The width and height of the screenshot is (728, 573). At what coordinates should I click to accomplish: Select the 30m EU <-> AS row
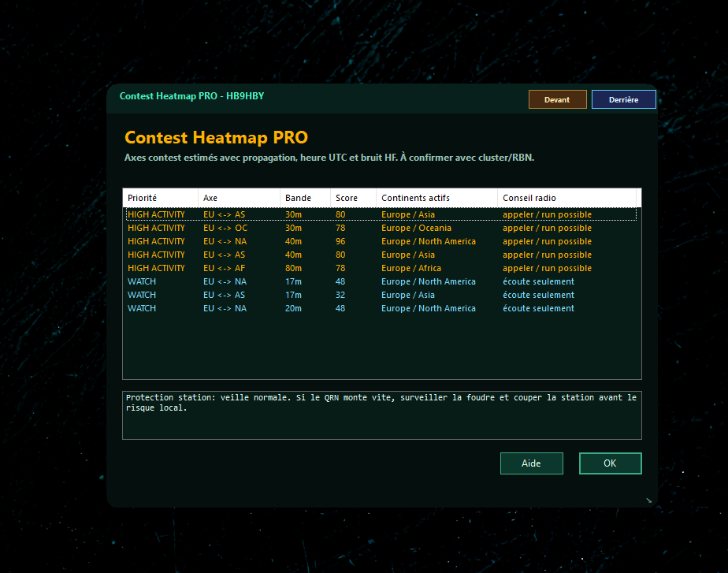pos(381,214)
